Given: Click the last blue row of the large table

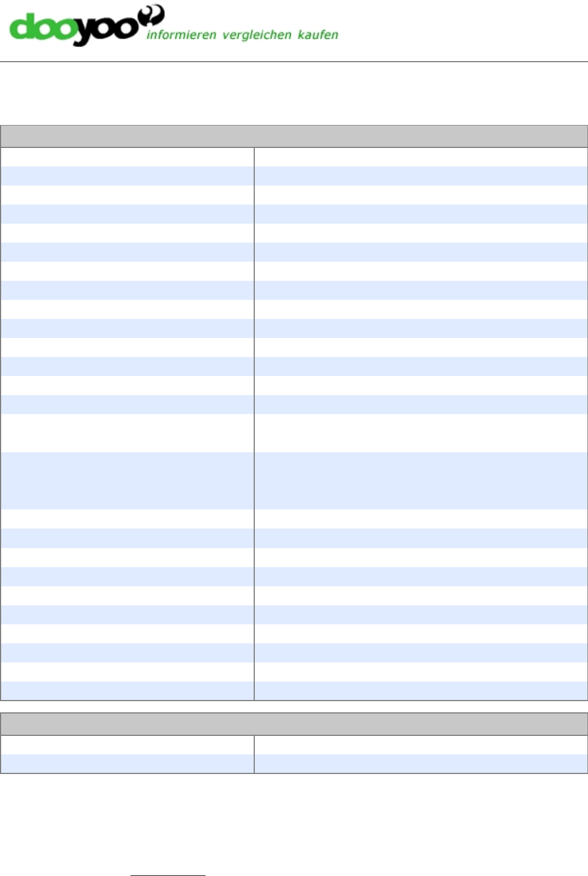Looking at the screenshot, I should click(x=294, y=690).
